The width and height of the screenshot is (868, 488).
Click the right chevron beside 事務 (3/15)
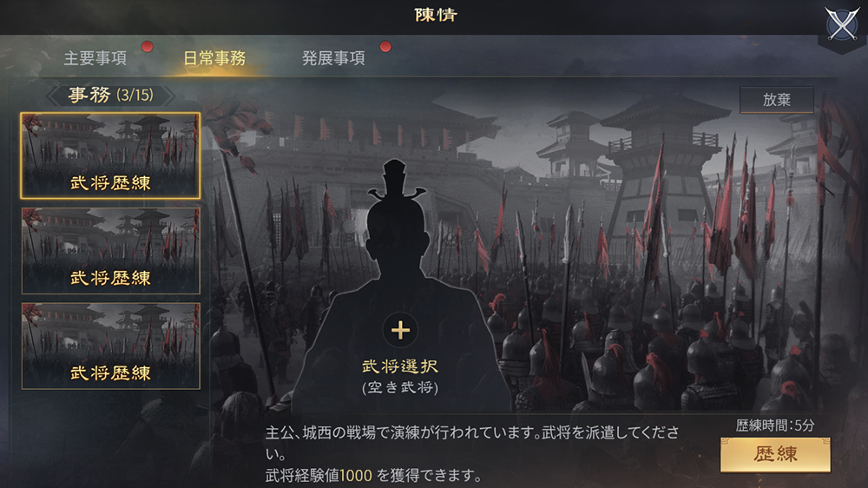[168, 96]
